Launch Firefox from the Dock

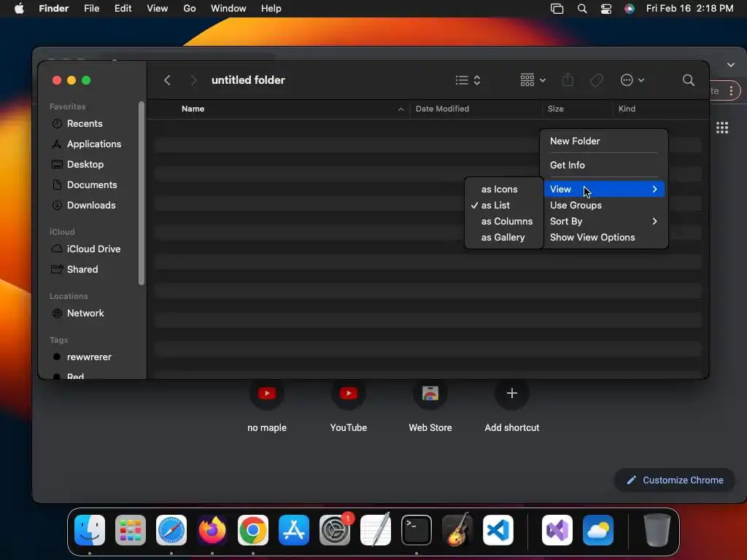[x=212, y=530]
